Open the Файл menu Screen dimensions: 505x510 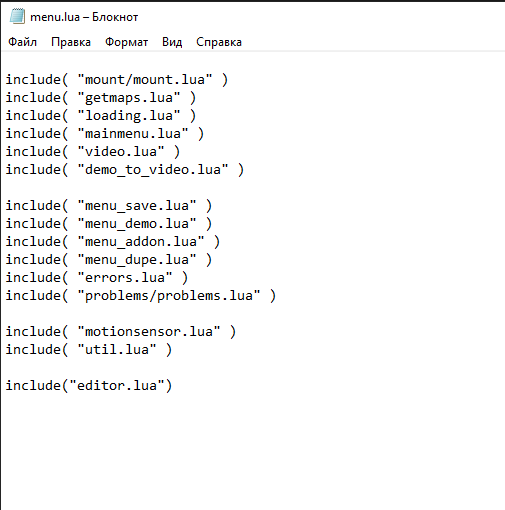click(x=22, y=42)
